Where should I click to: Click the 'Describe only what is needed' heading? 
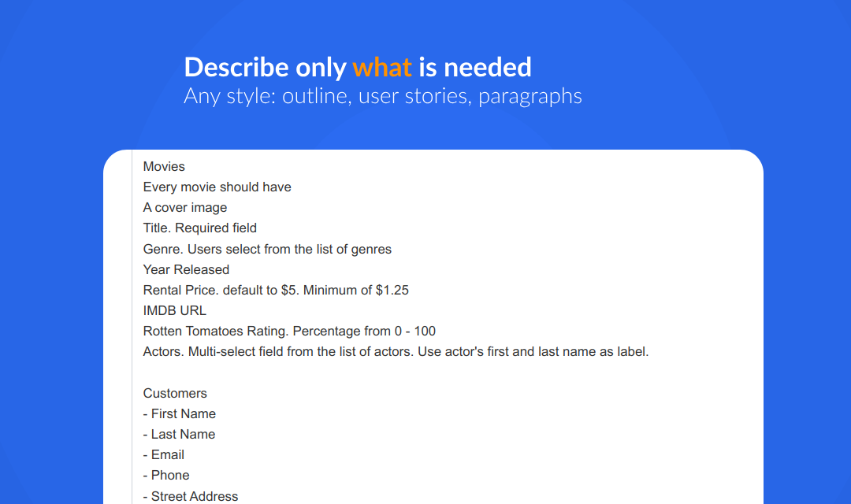[358, 67]
